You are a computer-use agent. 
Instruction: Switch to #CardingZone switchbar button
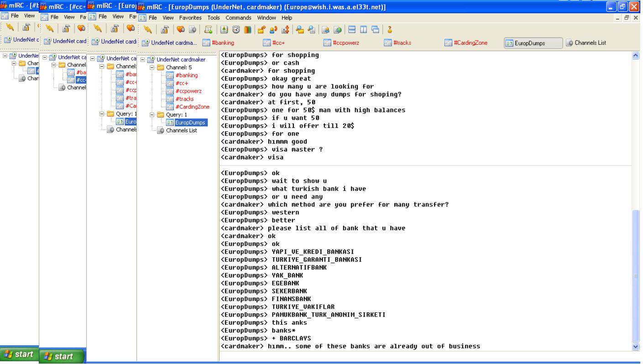[472, 43]
